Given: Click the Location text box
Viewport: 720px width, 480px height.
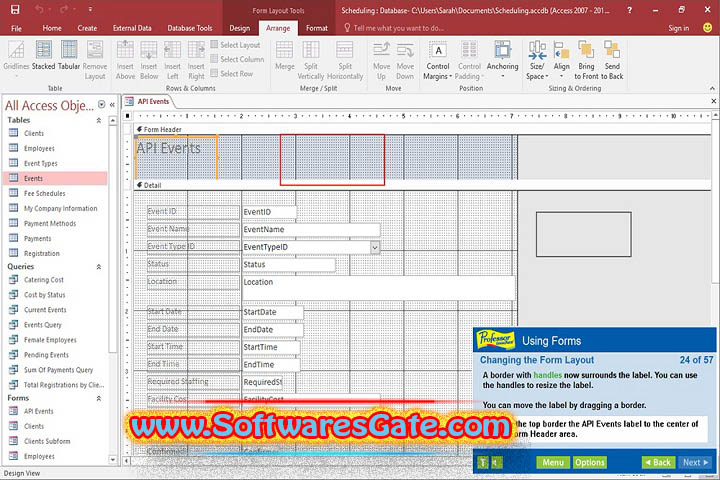Looking at the screenshot, I should (378, 288).
